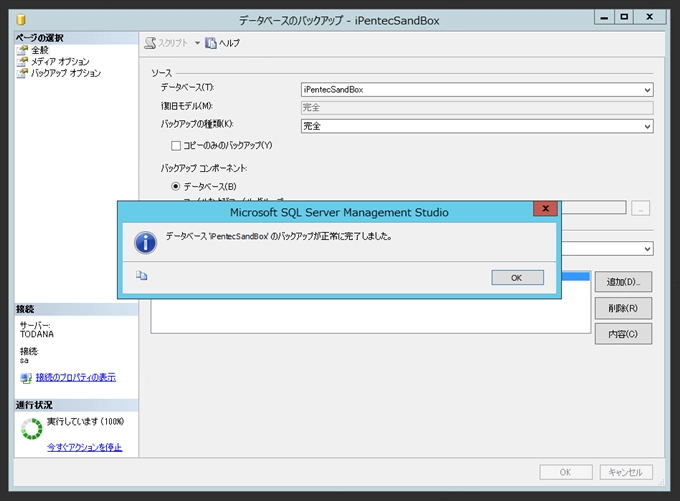Click the 実行しています (100%) status text

85,422
